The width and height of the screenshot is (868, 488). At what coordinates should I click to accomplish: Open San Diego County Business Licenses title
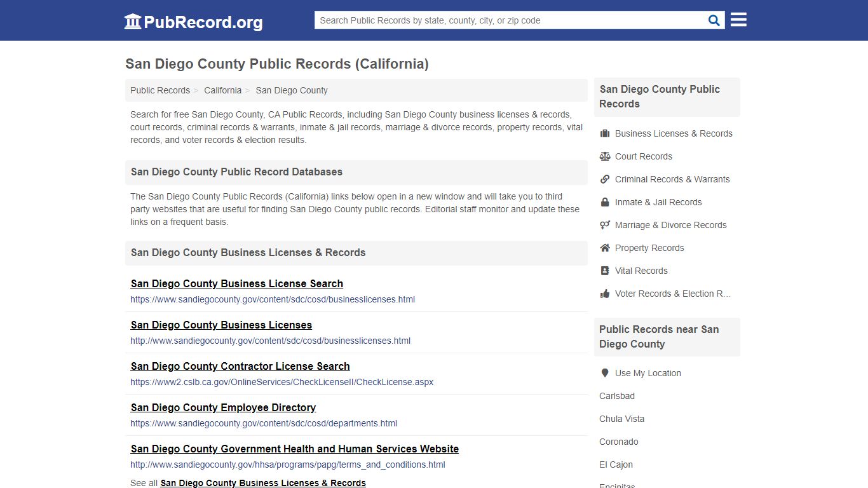click(221, 325)
